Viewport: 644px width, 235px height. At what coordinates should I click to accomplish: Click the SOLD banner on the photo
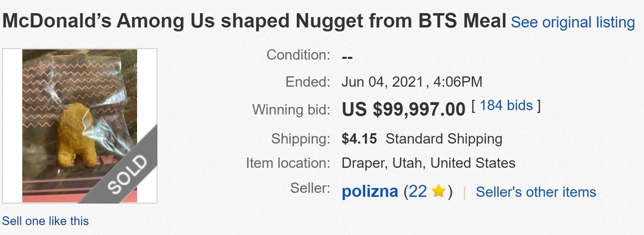(x=127, y=175)
